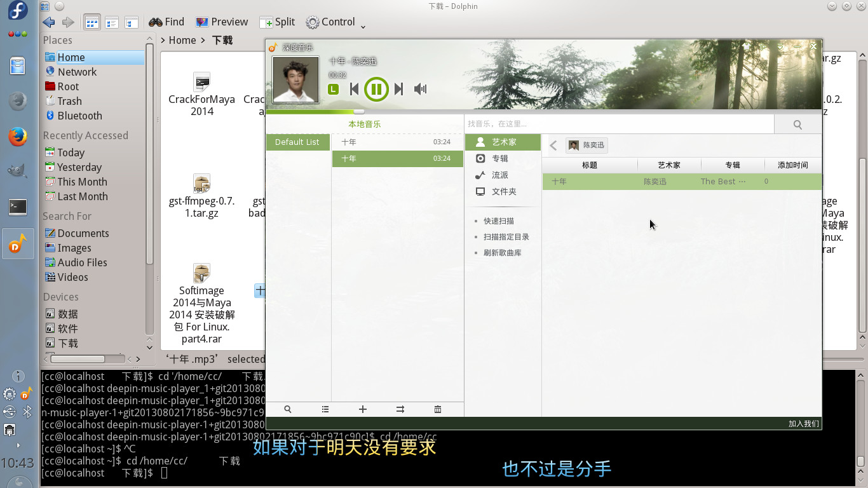Skip to the previous track
The height and width of the screenshot is (488, 868).
coord(355,89)
